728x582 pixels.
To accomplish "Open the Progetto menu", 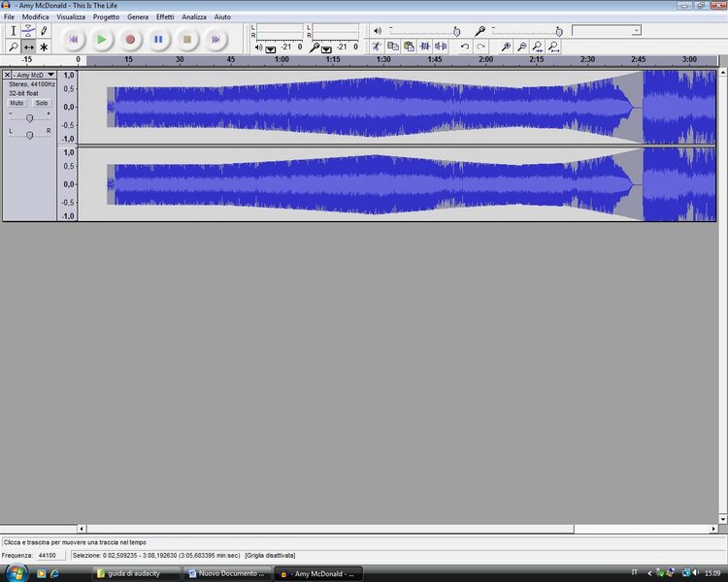I will click(x=106, y=16).
